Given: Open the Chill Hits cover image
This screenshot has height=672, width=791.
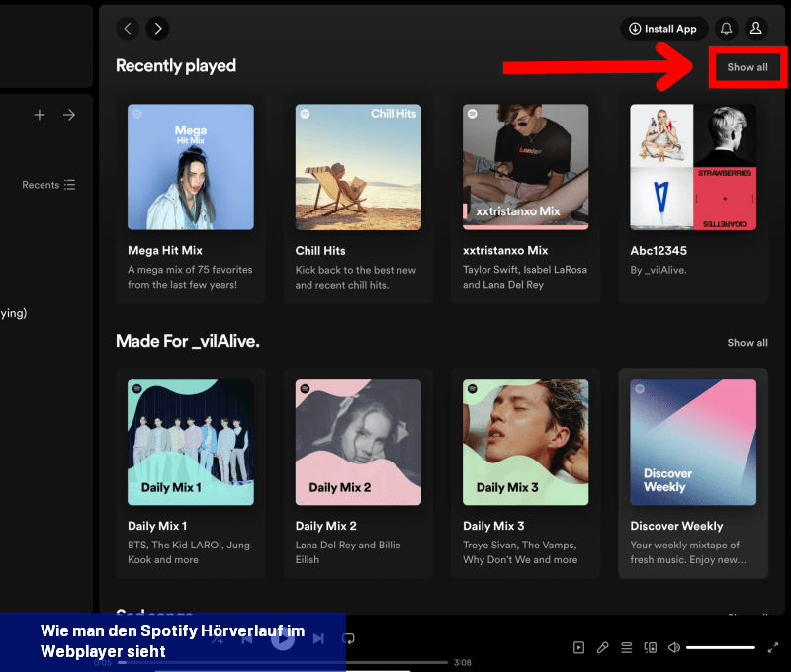Looking at the screenshot, I should point(358,167).
